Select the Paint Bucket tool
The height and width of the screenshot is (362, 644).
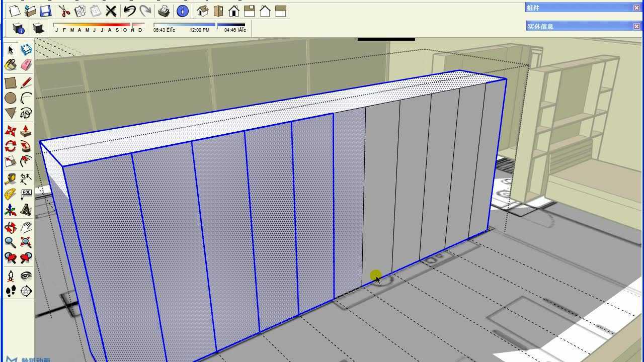point(9,64)
